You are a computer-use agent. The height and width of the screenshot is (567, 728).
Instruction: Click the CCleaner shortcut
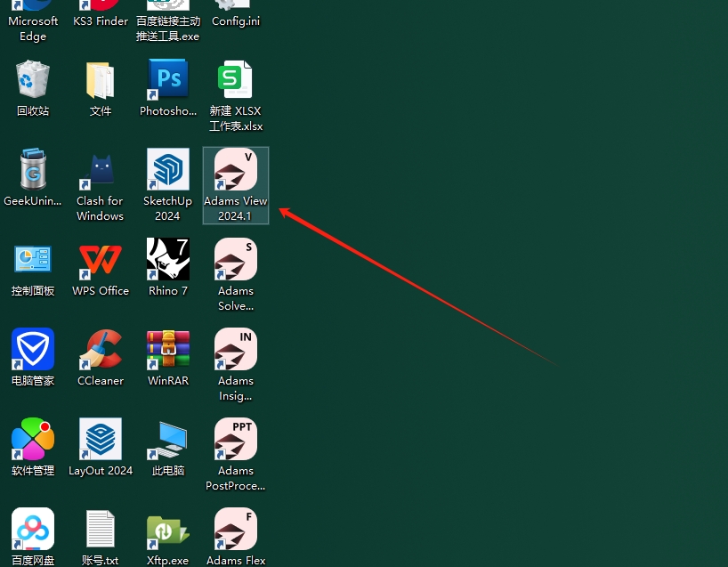(101, 351)
